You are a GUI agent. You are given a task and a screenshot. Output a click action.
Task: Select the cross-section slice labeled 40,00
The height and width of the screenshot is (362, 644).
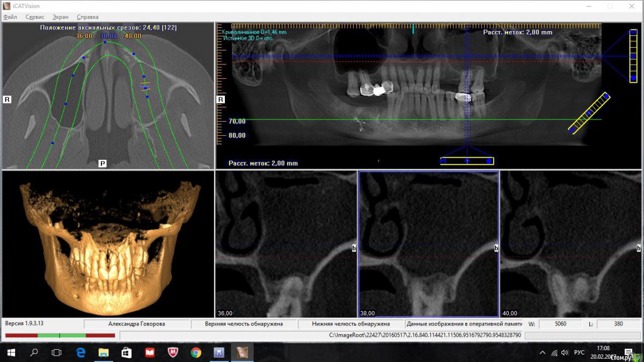click(571, 244)
